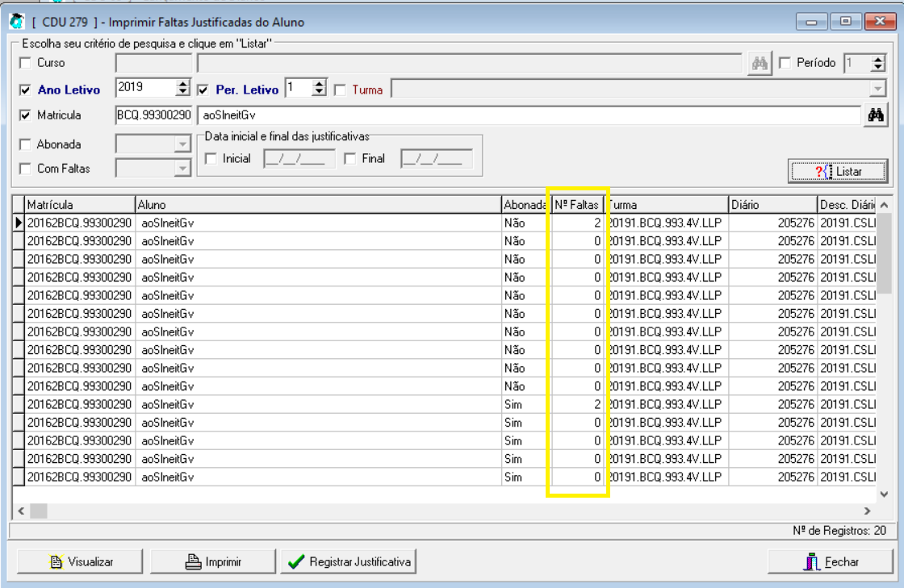Click the Aluno column header
The width and height of the screenshot is (904, 588).
tap(316, 205)
